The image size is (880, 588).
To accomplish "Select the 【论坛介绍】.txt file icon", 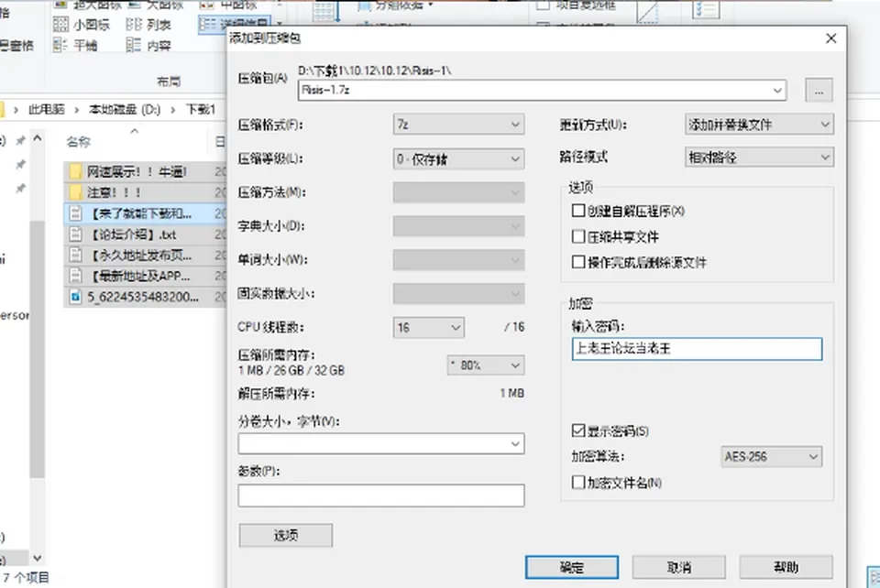I will [x=76, y=234].
